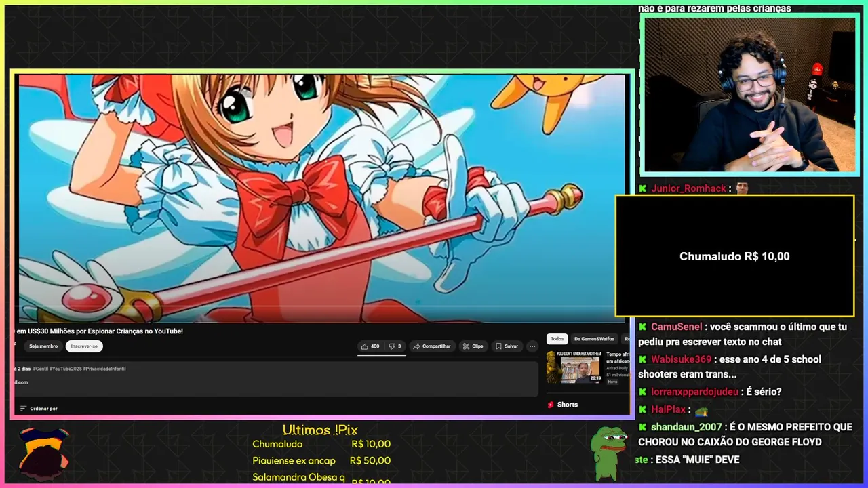The height and width of the screenshot is (488, 868).
Task: Click the #PrivacidadeInfantil hashtag link
Action: pos(104,369)
